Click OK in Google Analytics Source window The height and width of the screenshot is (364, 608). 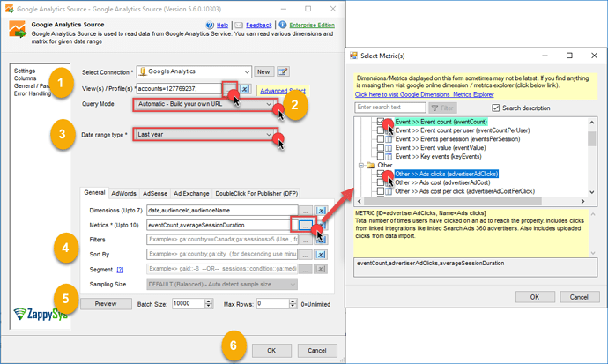pyautogui.click(x=271, y=351)
